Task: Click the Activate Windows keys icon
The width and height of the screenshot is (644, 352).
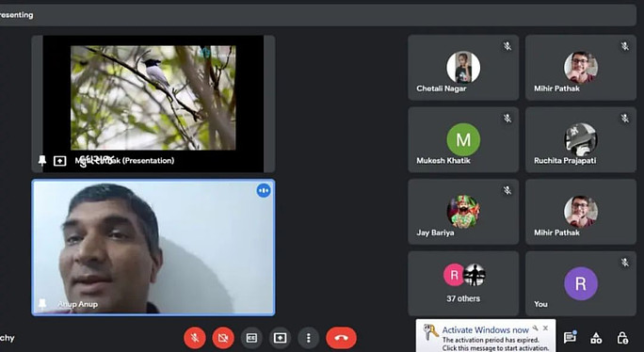Action: 430,332
